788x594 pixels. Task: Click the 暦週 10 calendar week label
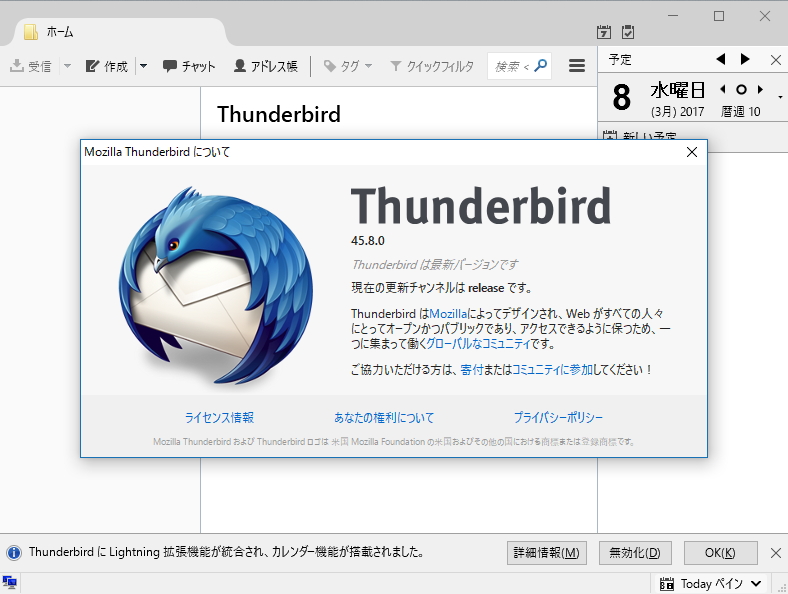click(741, 112)
